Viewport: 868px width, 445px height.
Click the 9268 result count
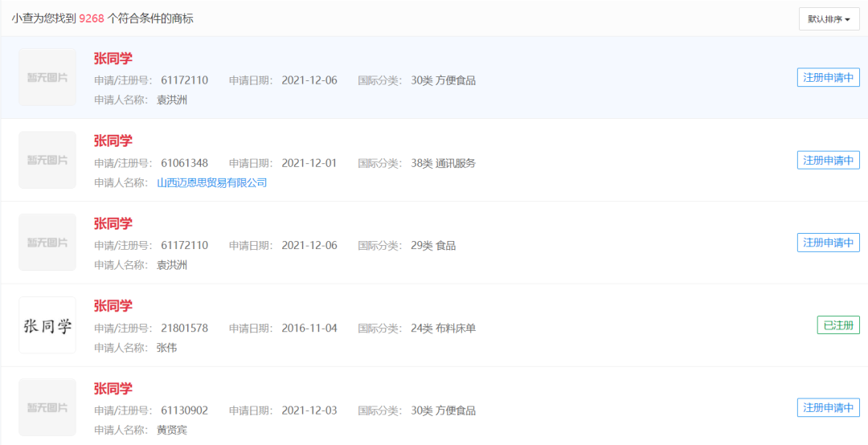click(92, 18)
